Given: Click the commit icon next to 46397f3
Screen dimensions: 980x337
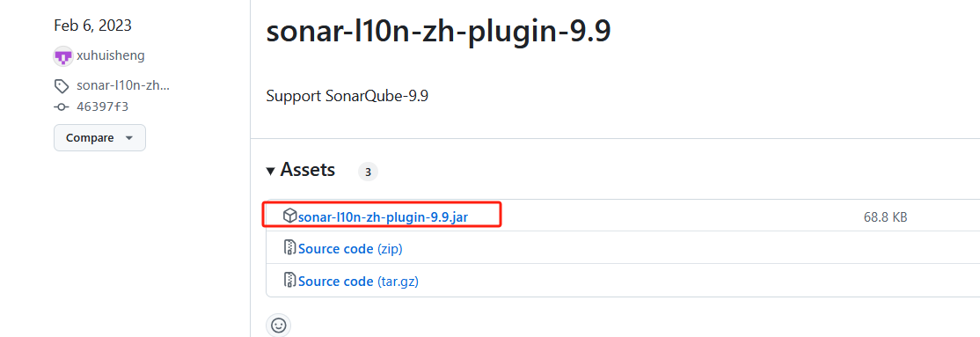Looking at the screenshot, I should (x=62, y=107).
